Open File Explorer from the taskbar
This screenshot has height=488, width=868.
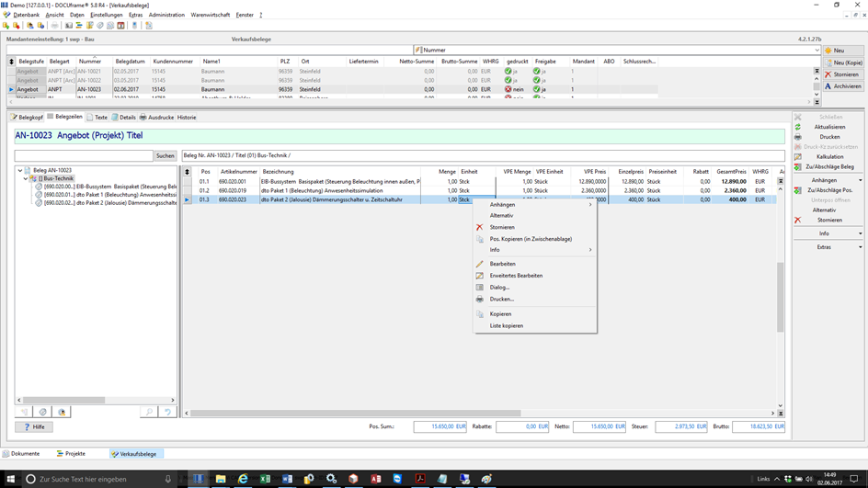221,479
